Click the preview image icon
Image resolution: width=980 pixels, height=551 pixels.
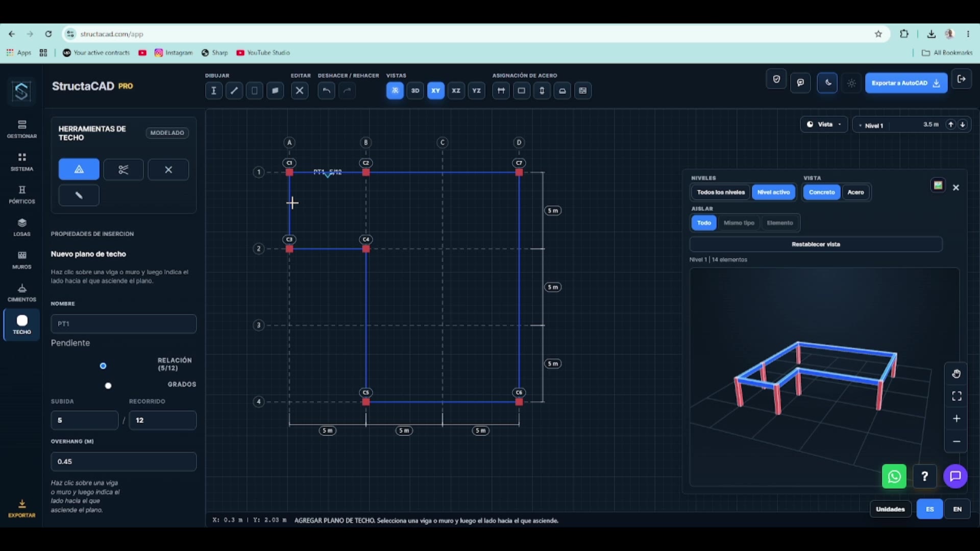[938, 186]
